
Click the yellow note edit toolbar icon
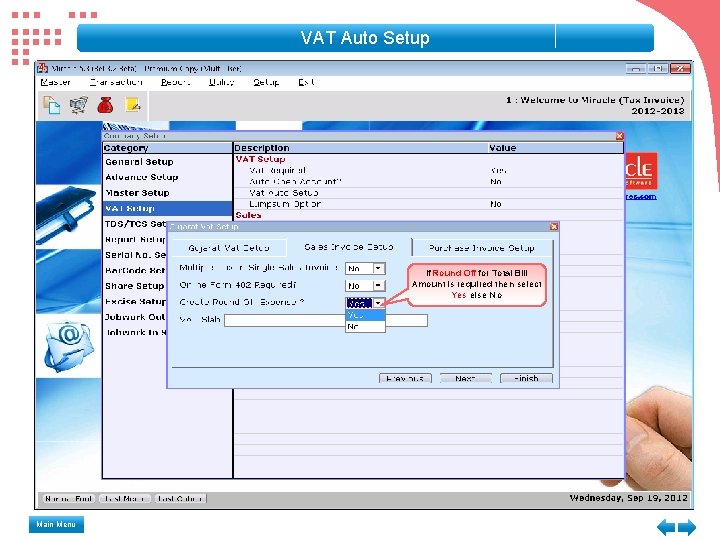pos(133,105)
